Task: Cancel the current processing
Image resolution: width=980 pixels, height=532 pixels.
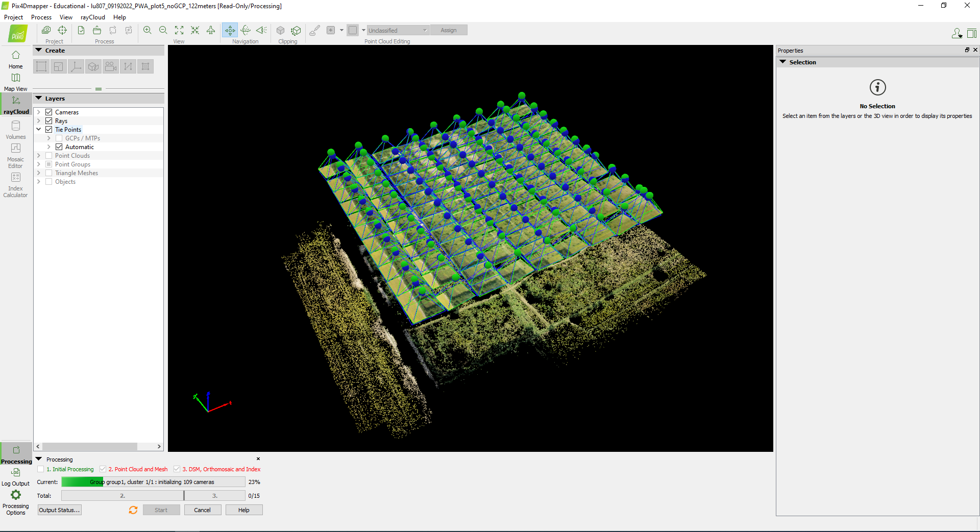Action: pos(203,510)
